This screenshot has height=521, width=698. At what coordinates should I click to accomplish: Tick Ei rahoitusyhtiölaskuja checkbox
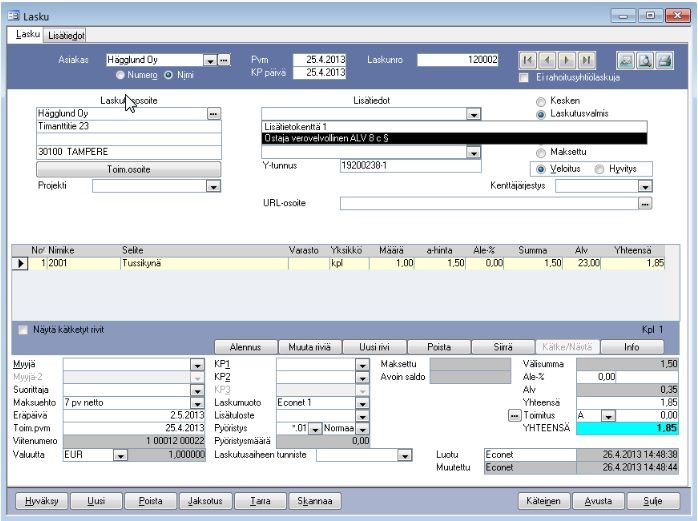coord(524,78)
